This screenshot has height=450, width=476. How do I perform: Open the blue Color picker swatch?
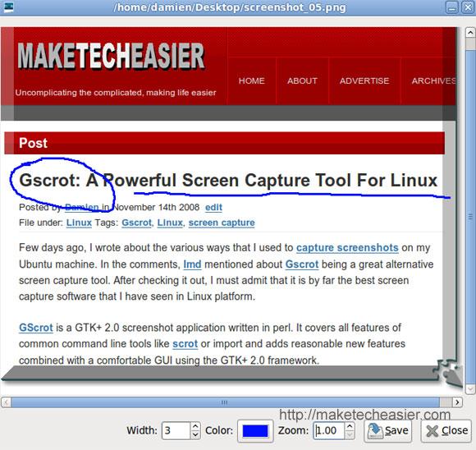tap(255, 431)
